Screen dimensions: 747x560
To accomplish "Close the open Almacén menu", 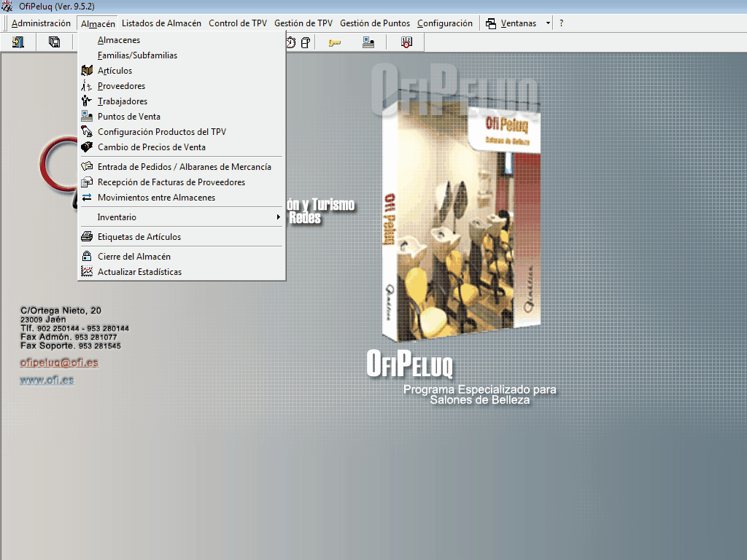I will 98,23.
